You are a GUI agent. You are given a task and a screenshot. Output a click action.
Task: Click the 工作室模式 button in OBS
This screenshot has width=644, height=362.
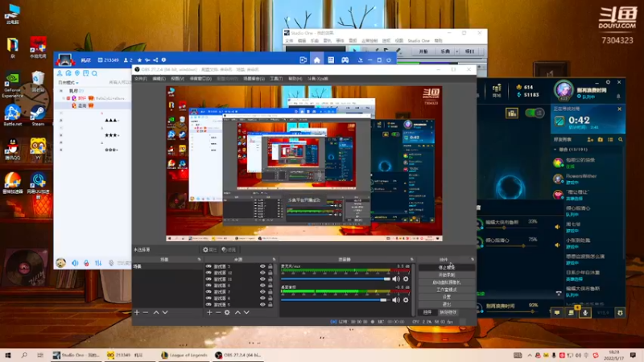pyautogui.click(x=447, y=290)
